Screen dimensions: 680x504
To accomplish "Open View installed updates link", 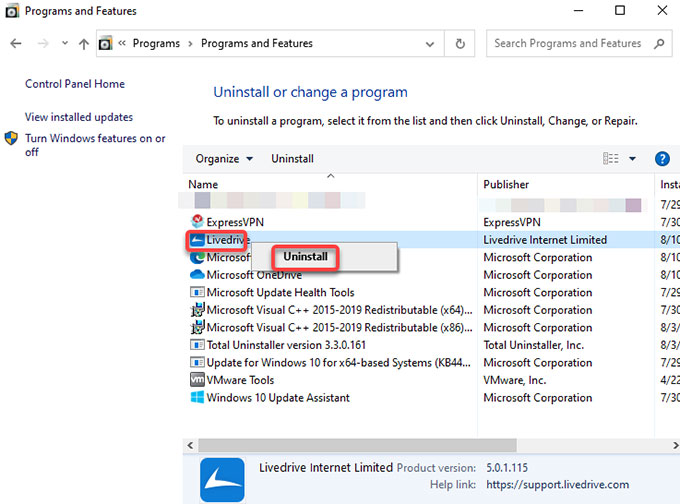I will [79, 117].
